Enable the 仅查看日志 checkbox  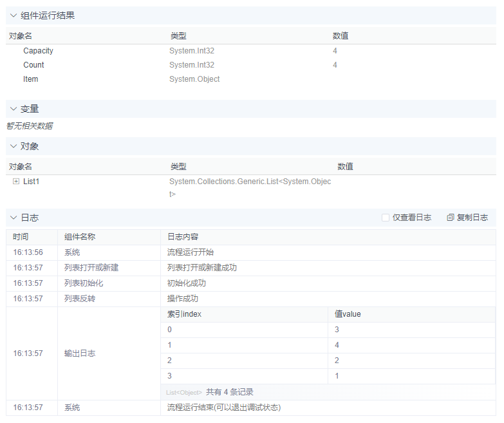click(386, 218)
